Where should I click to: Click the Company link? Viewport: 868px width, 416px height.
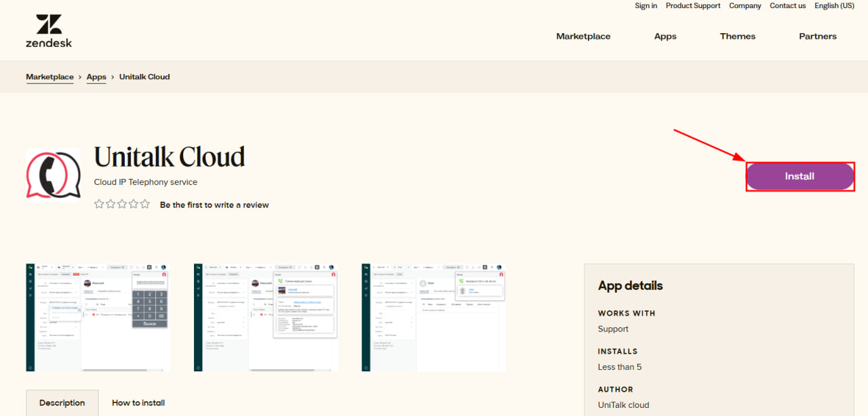(x=745, y=5)
